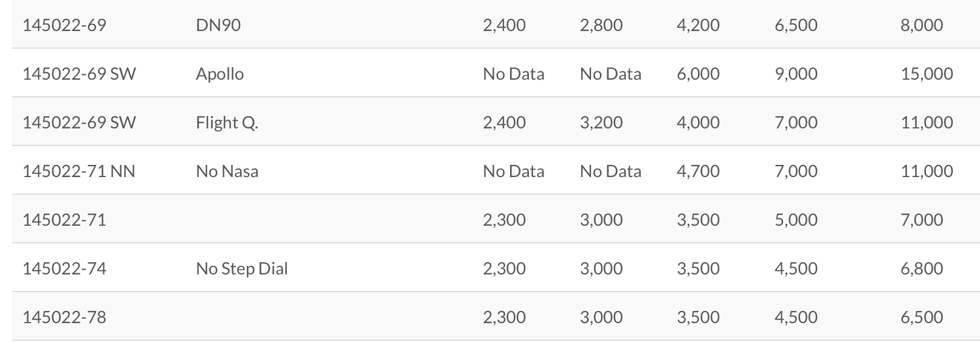Click the 6,000 value in Apollo row
The image size is (980, 342).
(698, 74)
